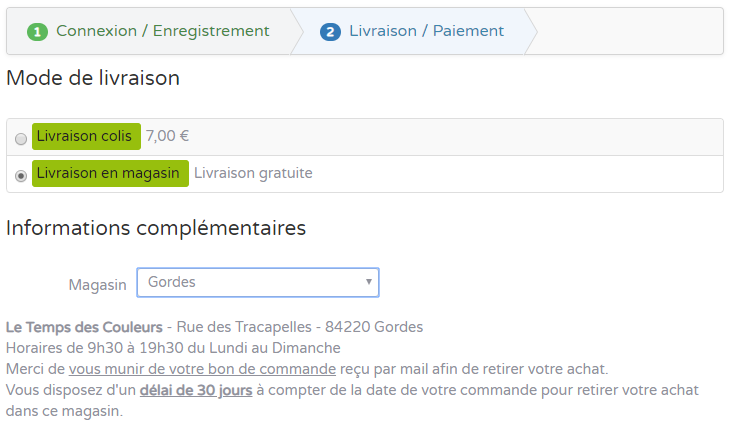Go to the Connexion / Enregistrement step
This screenshot has height=432, width=743.
pyautogui.click(x=162, y=31)
